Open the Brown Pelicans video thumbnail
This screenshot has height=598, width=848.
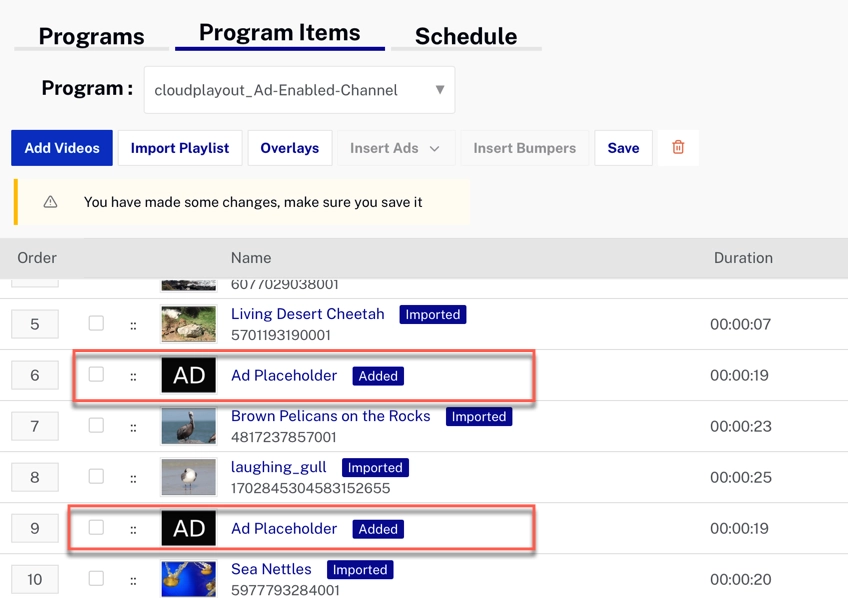click(x=189, y=426)
